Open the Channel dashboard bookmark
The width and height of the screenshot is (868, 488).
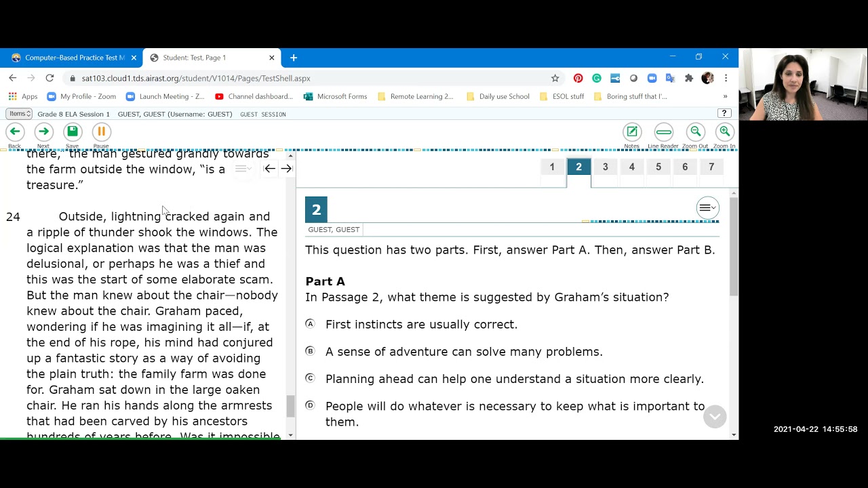pos(254,96)
